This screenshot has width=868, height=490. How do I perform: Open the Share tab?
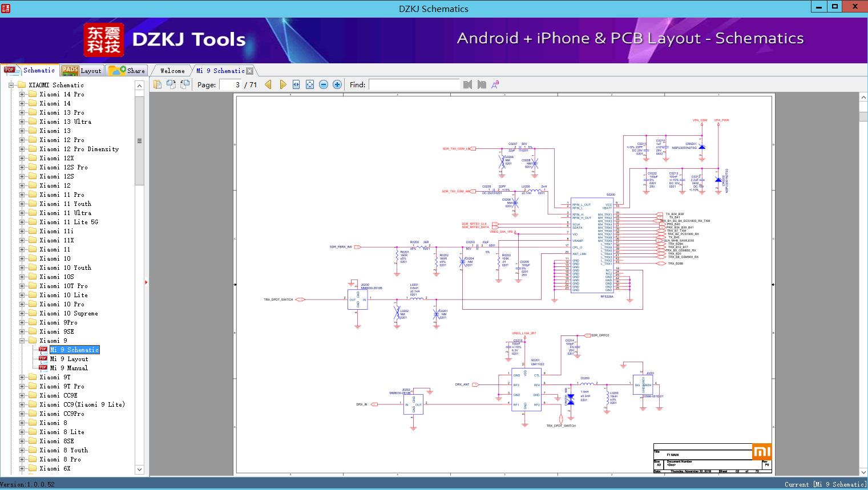[x=127, y=71]
